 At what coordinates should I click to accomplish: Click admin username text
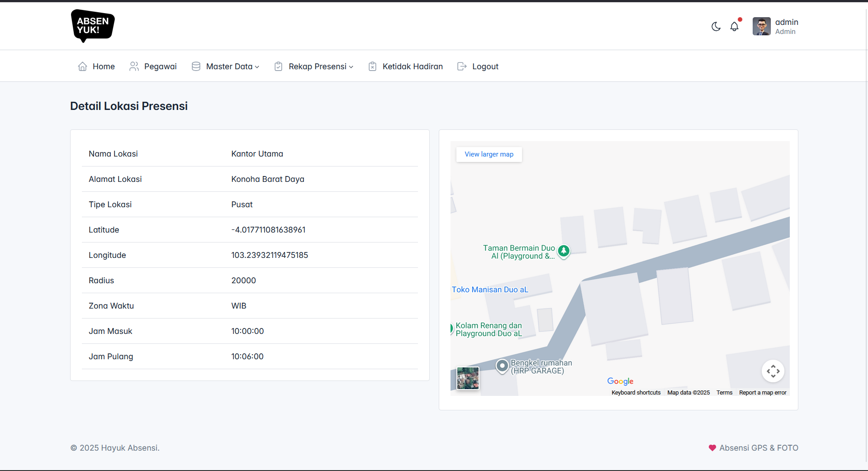787,22
